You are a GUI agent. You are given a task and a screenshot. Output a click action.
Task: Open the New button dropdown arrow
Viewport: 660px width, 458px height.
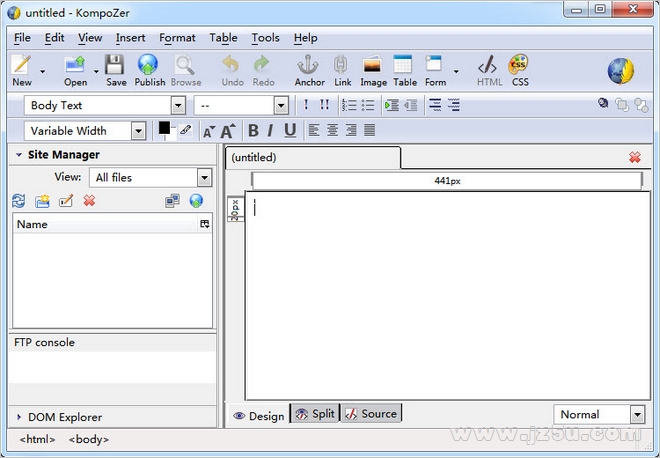tap(43, 72)
